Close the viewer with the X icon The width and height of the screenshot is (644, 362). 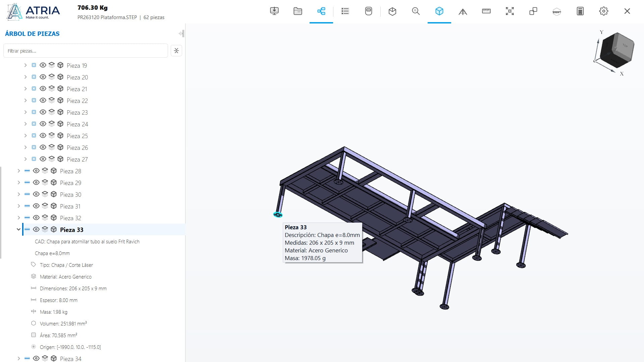[x=627, y=11]
